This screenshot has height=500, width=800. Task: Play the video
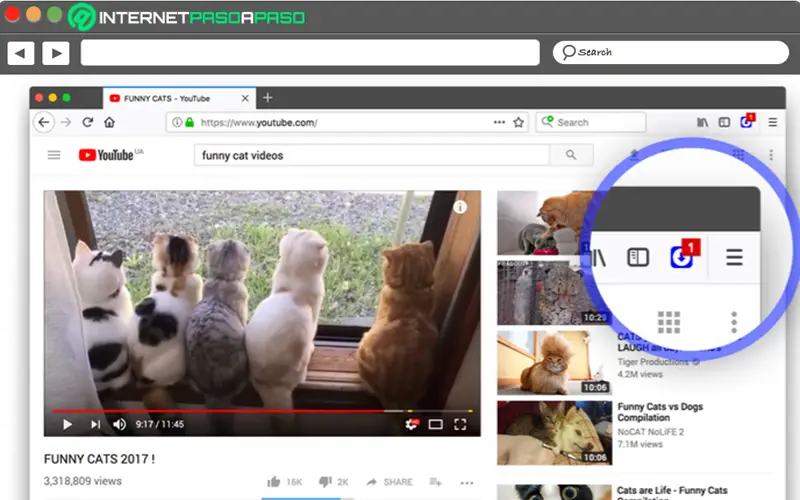pos(67,424)
